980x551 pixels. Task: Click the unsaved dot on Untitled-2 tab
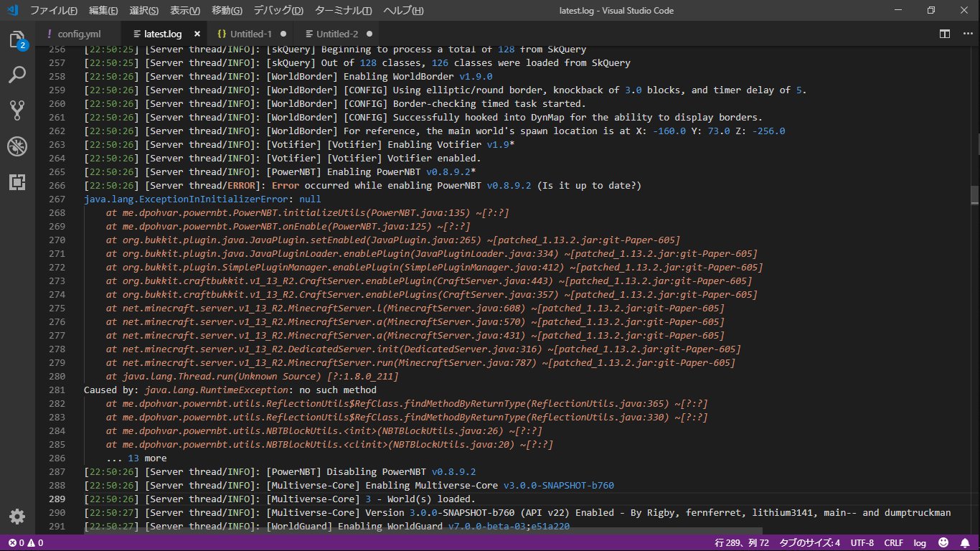(369, 34)
